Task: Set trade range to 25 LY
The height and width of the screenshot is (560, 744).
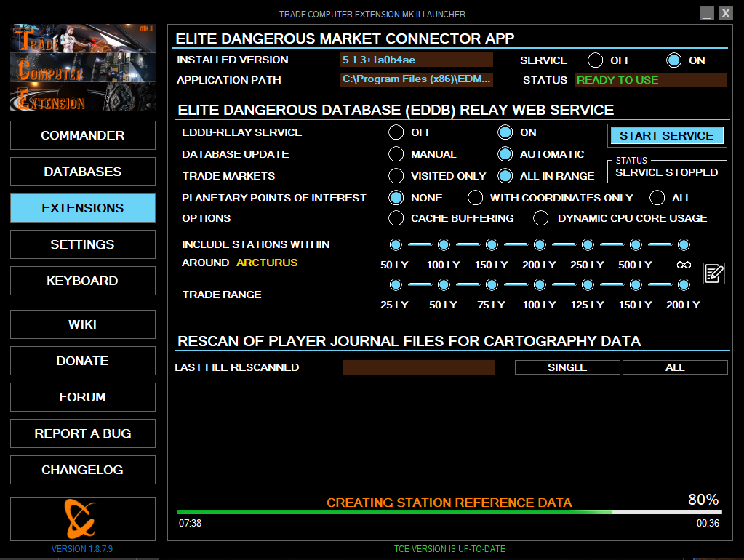Action: click(x=396, y=285)
